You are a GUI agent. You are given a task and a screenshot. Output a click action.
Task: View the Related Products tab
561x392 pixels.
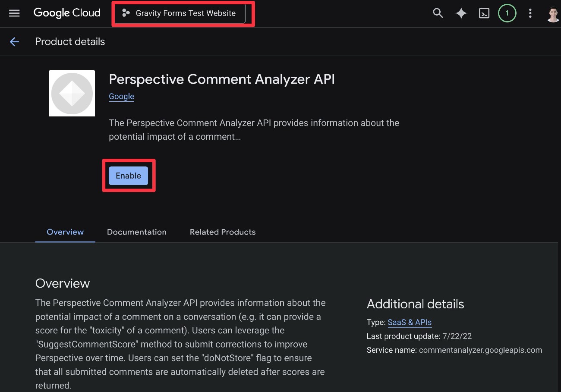pos(223,232)
